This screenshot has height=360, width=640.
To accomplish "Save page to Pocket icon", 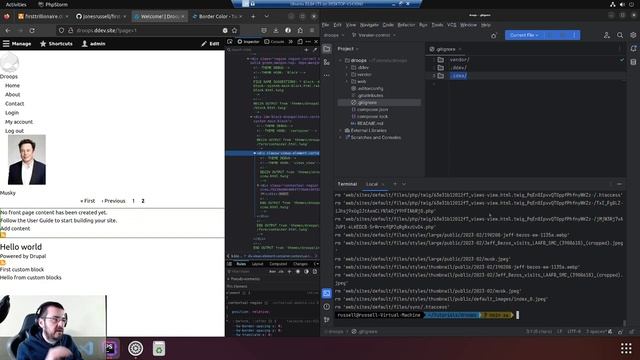I will click(x=264, y=30).
